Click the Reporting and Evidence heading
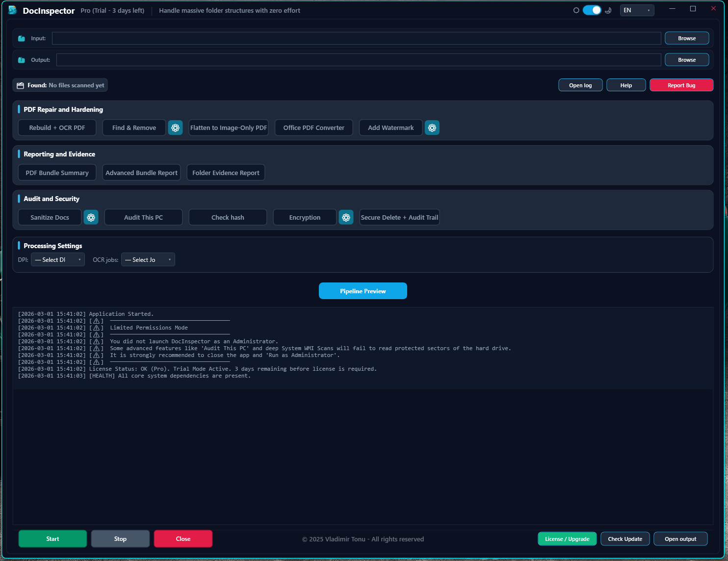Image resolution: width=728 pixels, height=561 pixels. [59, 154]
